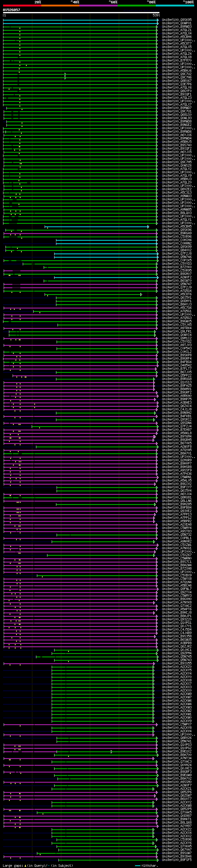This screenshot has width=197, height=868.
Task: Select the label UniRef100_C0PIK5
Action: [x=177, y=260]
